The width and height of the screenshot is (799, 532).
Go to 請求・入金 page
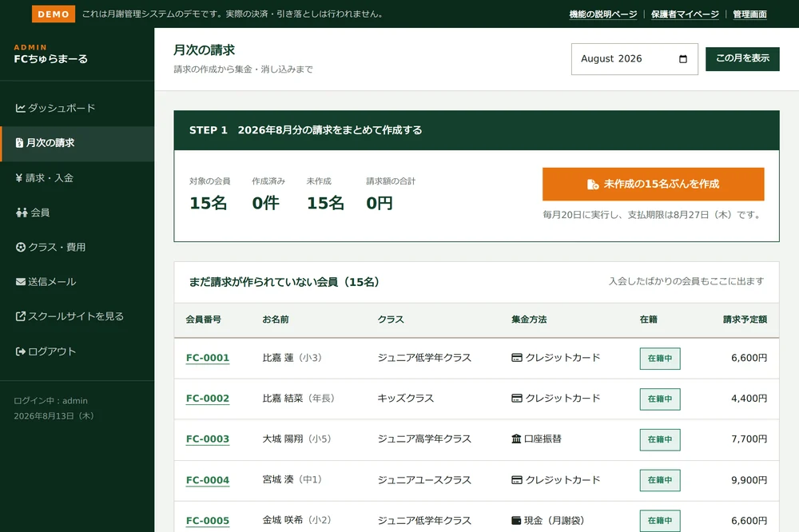[x=77, y=178]
